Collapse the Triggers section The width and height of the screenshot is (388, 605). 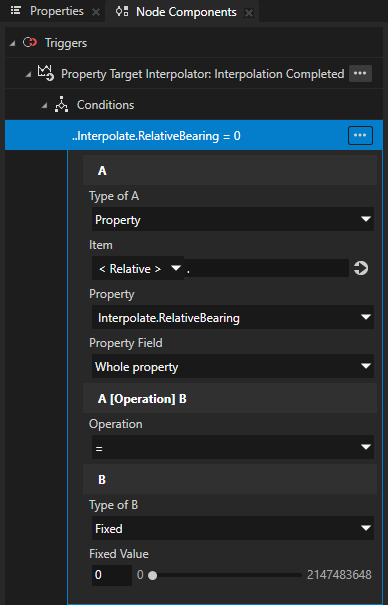tap(12, 43)
